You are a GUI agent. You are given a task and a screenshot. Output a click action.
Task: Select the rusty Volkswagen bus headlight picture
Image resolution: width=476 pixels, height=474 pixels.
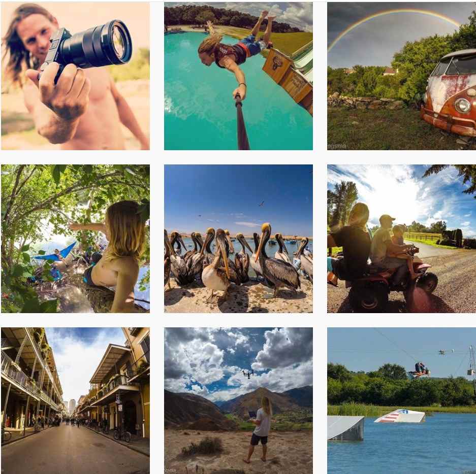[402, 76]
